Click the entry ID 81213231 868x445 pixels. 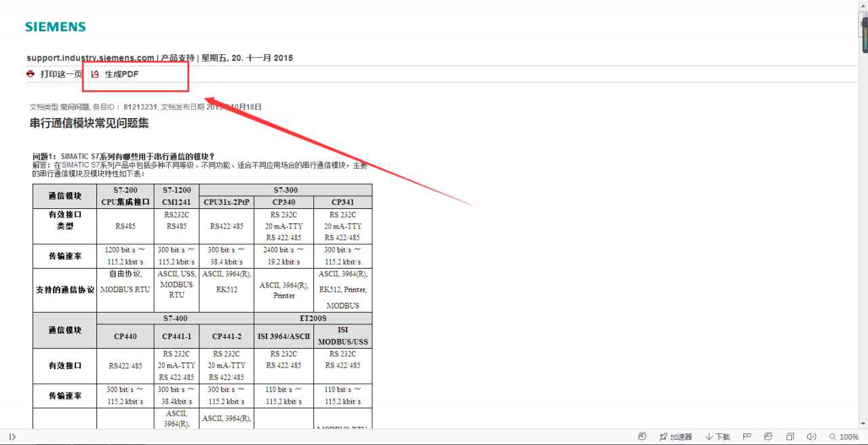140,107
